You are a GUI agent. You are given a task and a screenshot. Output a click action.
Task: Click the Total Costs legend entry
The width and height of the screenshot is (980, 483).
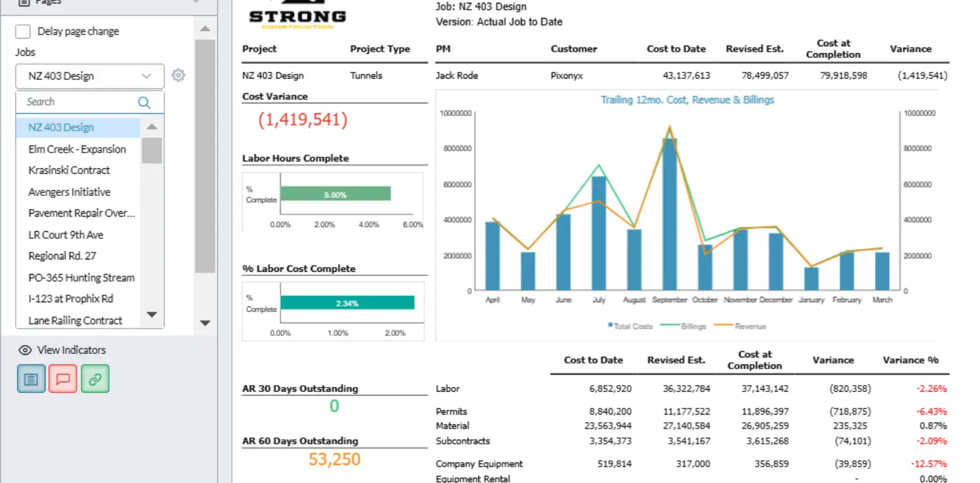pyautogui.click(x=629, y=326)
